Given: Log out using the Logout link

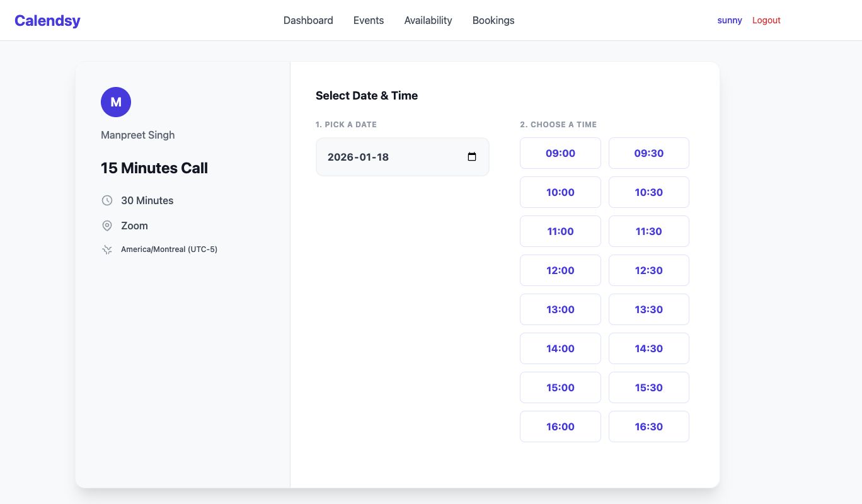Looking at the screenshot, I should (x=766, y=20).
